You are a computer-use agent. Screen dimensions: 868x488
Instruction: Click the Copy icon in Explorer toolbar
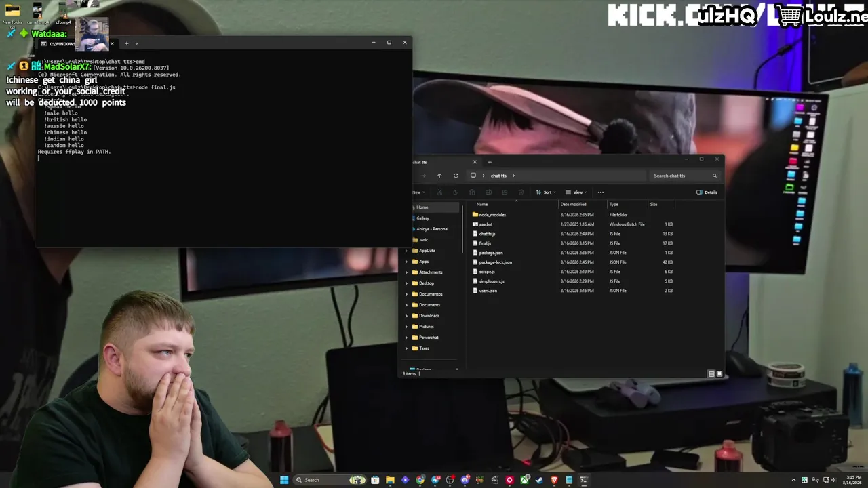coord(456,192)
